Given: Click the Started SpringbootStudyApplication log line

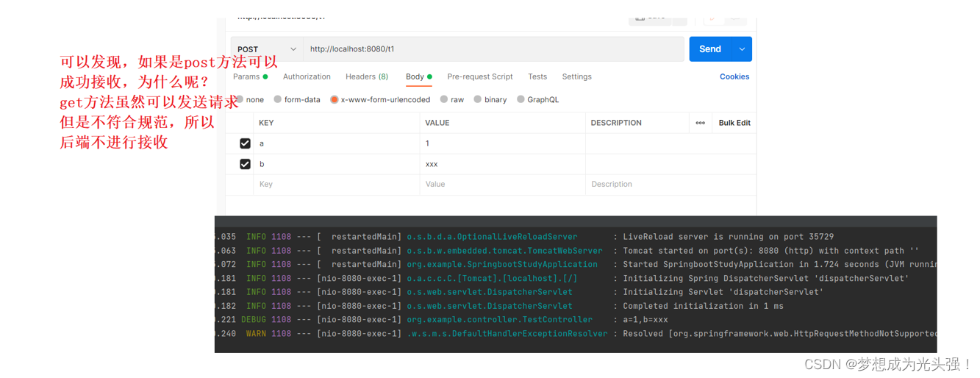Looking at the screenshot, I should click(x=576, y=265).
